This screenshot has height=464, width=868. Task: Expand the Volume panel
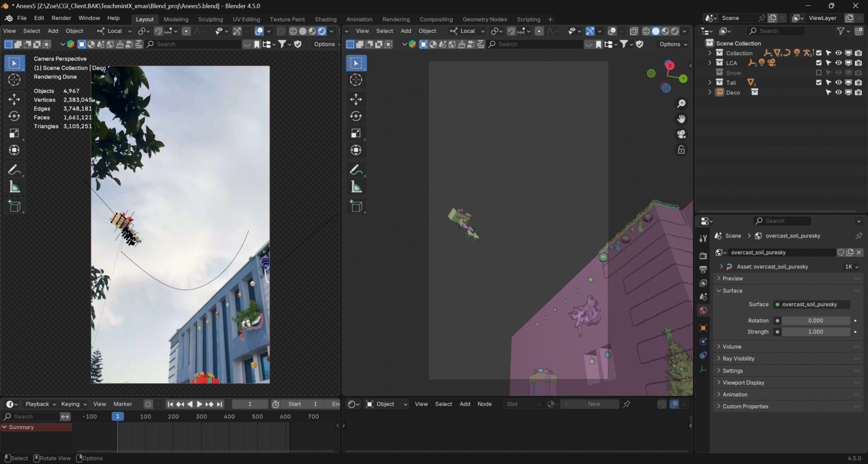coord(732,346)
